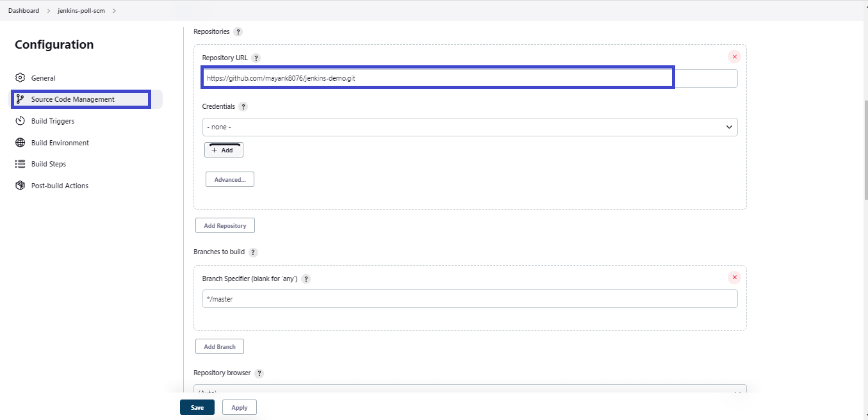Open help for Branch Specifier
This screenshot has height=420, width=868.
306,279
